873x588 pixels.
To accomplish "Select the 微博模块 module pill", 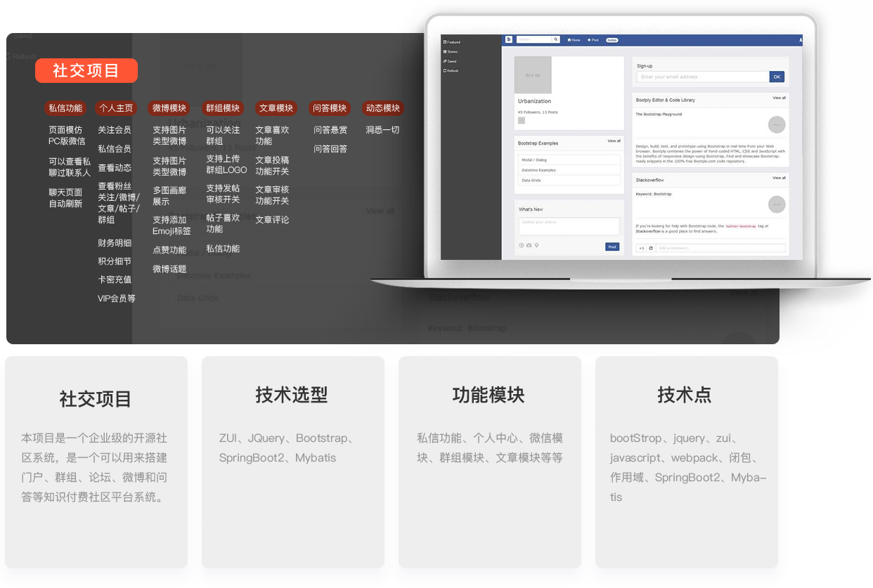I will [169, 108].
